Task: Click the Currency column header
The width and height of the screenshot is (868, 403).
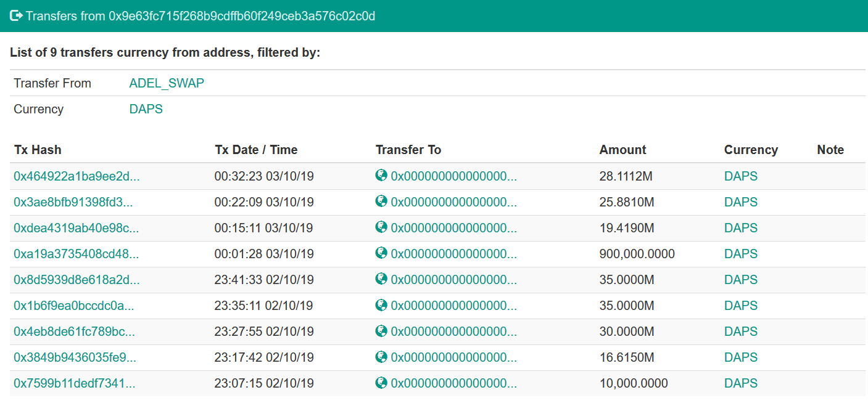Action: click(751, 150)
